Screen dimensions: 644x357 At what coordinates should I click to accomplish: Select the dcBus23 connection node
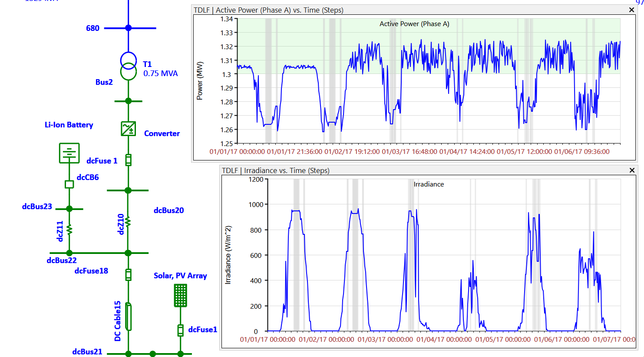click(x=69, y=209)
